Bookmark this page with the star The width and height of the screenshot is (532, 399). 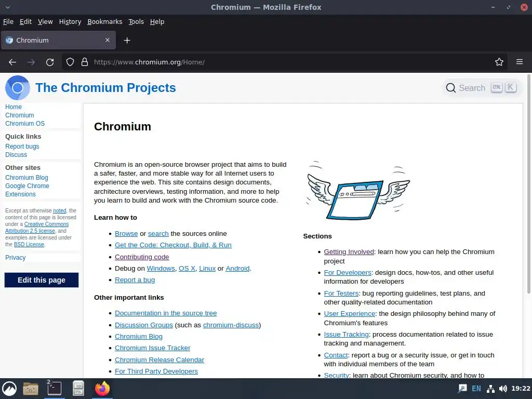[x=499, y=62]
